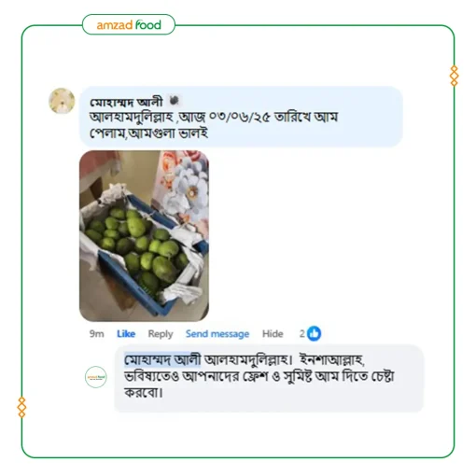Click the green 'food' word in header logo

click(x=148, y=24)
